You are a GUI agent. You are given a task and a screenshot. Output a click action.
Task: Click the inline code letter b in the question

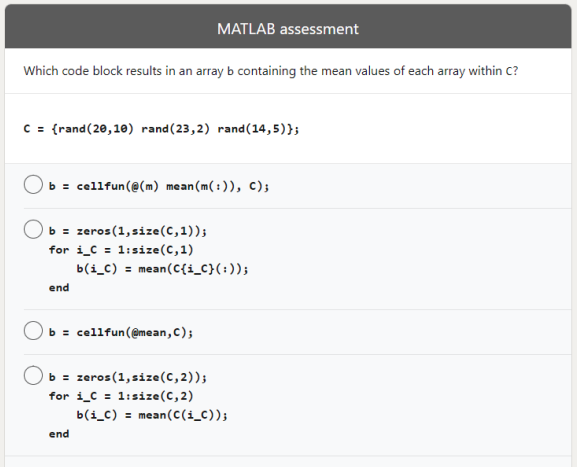point(230,71)
